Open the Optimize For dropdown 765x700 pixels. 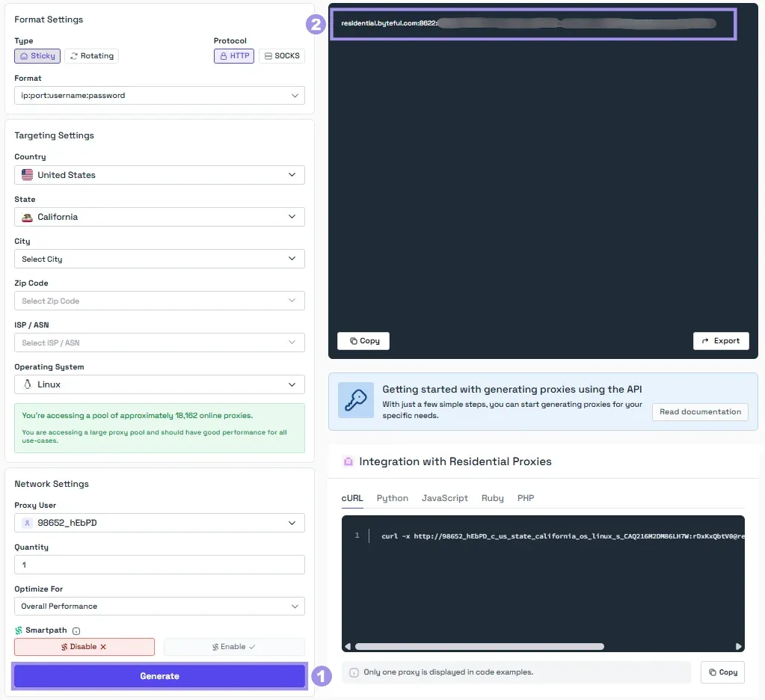coord(159,607)
